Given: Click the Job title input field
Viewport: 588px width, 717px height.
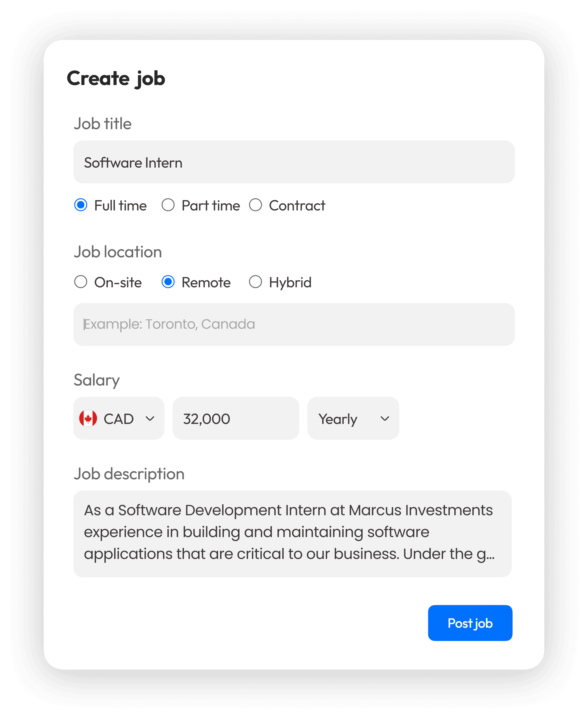Looking at the screenshot, I should (294, 162).
